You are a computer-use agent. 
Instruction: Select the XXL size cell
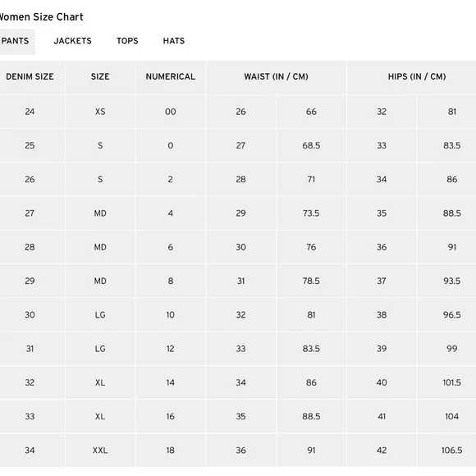point(100,451)
